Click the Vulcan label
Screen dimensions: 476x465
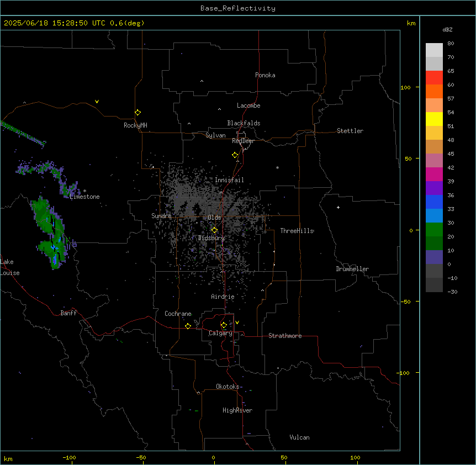[299, 437]
